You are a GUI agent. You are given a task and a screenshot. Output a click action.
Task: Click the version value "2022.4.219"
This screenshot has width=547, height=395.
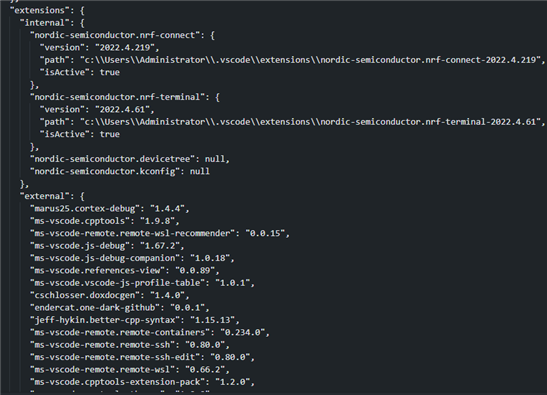[x=125, y=47]
